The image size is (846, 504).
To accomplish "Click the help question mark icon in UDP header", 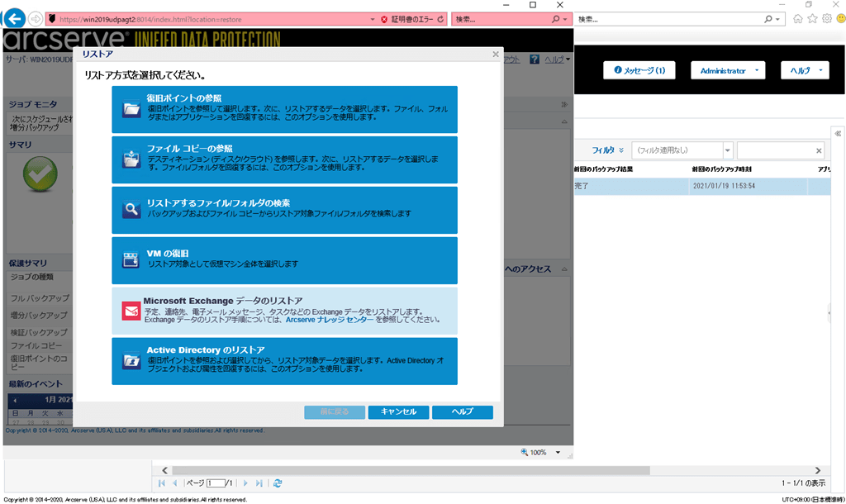I will click(x=535, y=59).
